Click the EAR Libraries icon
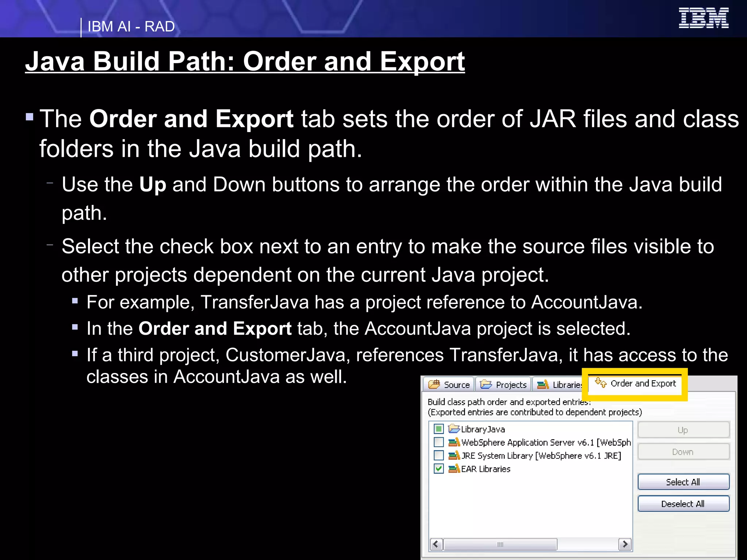 coord(454,468)
